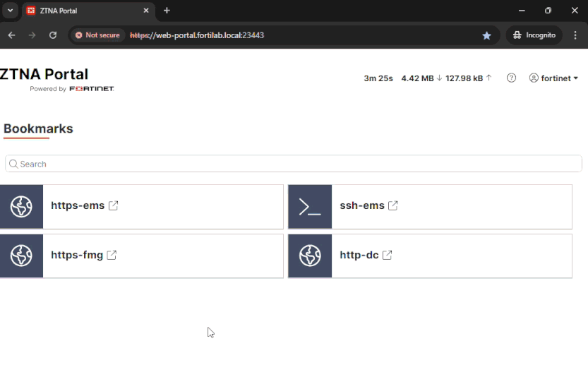Open a new browser tab
Viewport: 588px width, 365px height.
[167, 11]
